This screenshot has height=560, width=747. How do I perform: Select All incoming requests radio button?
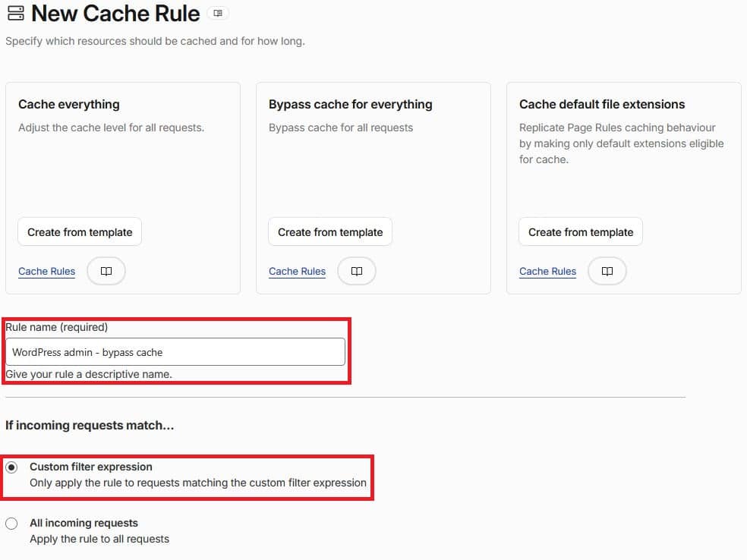[x=11, y=524]
